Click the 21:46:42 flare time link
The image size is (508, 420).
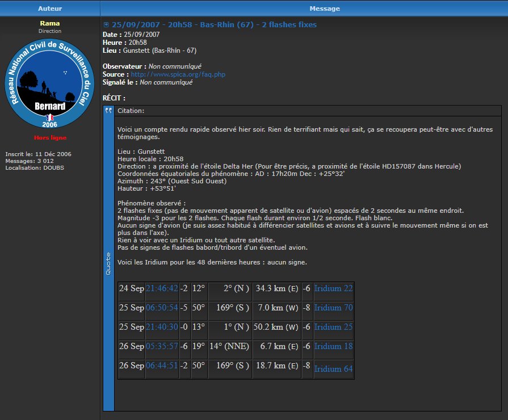[x=162, y=288]
